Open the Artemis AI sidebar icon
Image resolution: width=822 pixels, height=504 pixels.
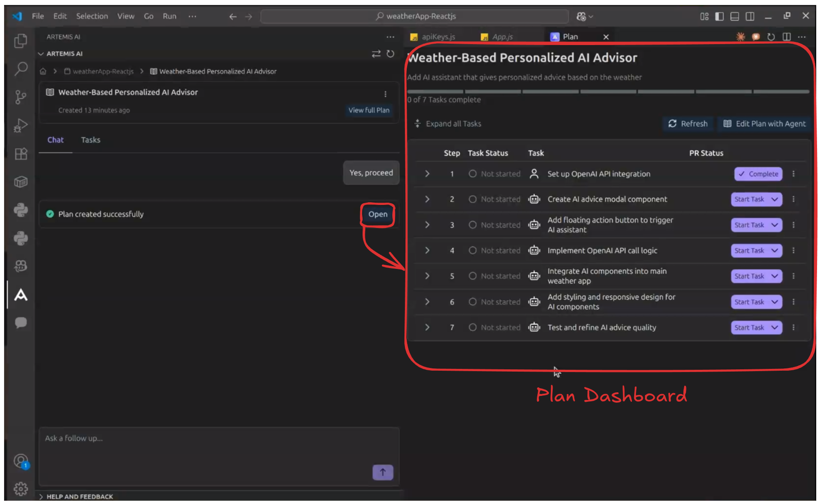pyautogui.click(x=21, y=295)
